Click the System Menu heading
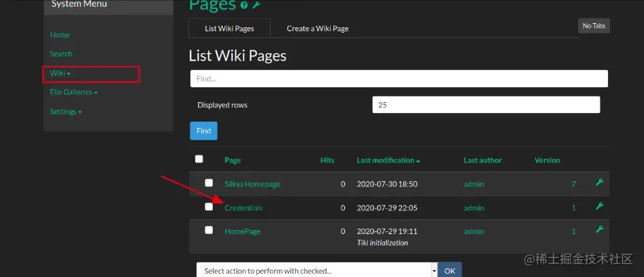644x277 pixels. [79, 4]
